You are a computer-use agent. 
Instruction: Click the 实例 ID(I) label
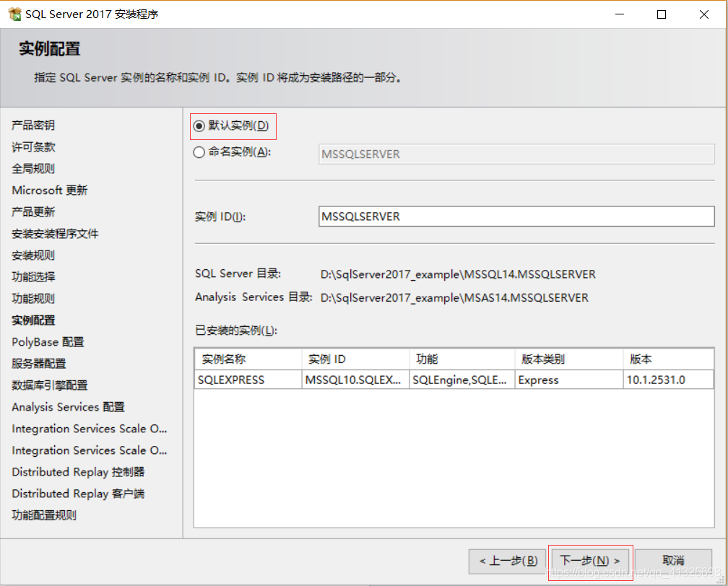click(220, 217)
